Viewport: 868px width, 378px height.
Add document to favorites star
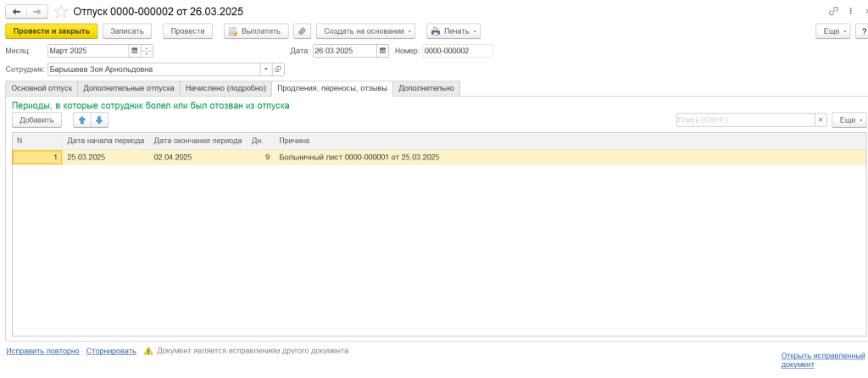tap(62, 11)
